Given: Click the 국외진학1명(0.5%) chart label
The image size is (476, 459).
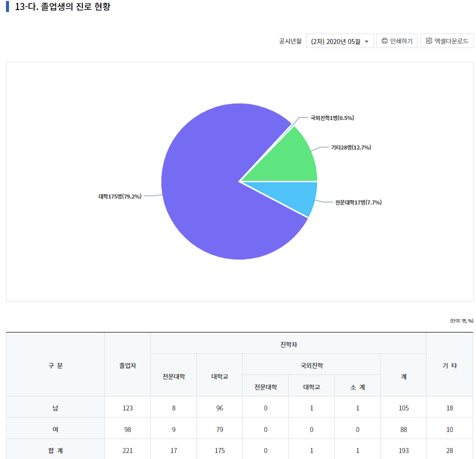Looking at the screenshot, I should click(332, 118).
